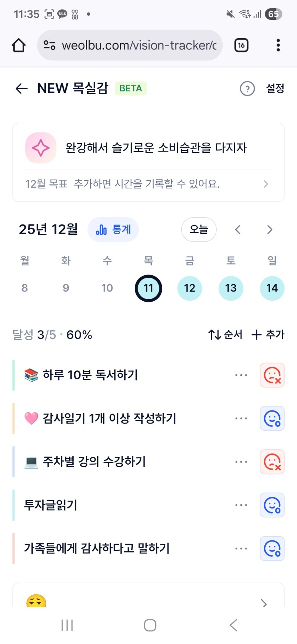Open more options for 주차별 강의 수강하기

click(x=241, y=462)
